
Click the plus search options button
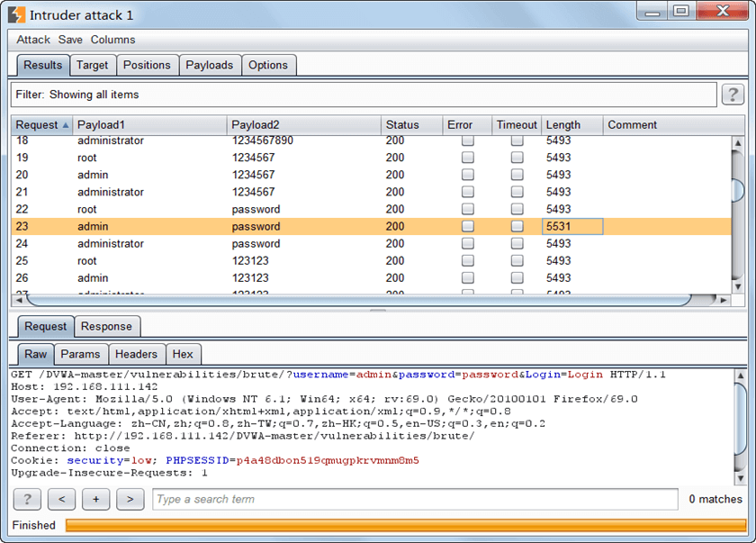(x=96, y=499)
